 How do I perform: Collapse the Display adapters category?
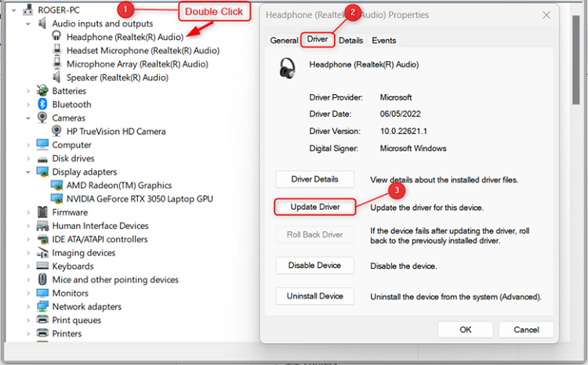point(28,172)
